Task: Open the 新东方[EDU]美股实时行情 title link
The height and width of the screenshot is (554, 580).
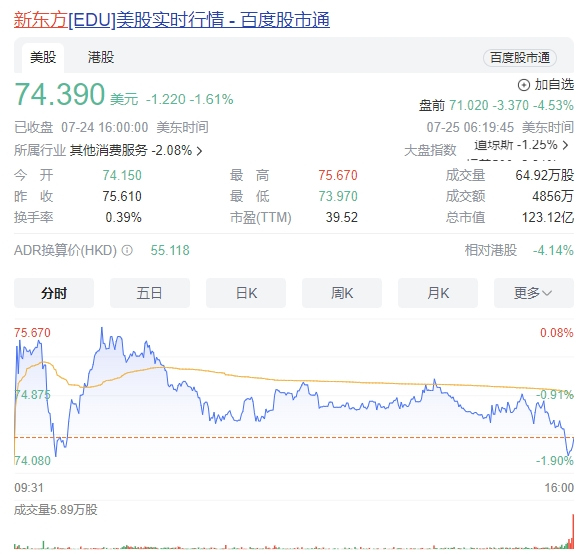Action: pos(172,19)
